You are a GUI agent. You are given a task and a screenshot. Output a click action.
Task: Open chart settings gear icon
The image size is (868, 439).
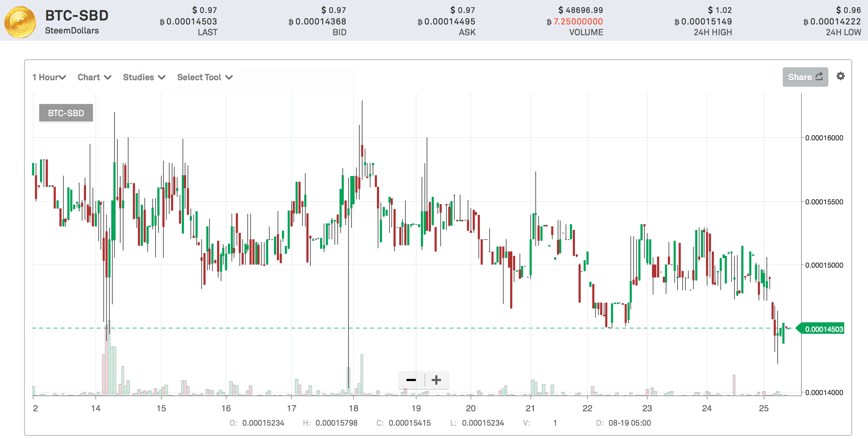click(840, 76)
